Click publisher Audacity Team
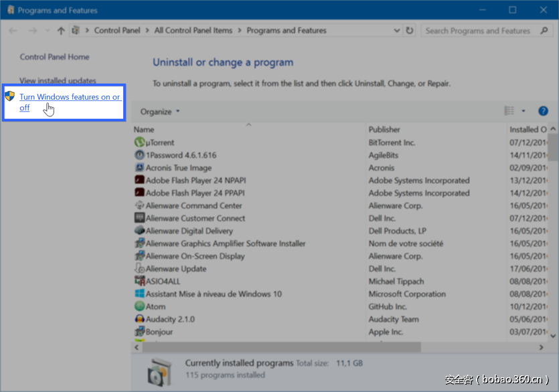 tap(394, 319)
